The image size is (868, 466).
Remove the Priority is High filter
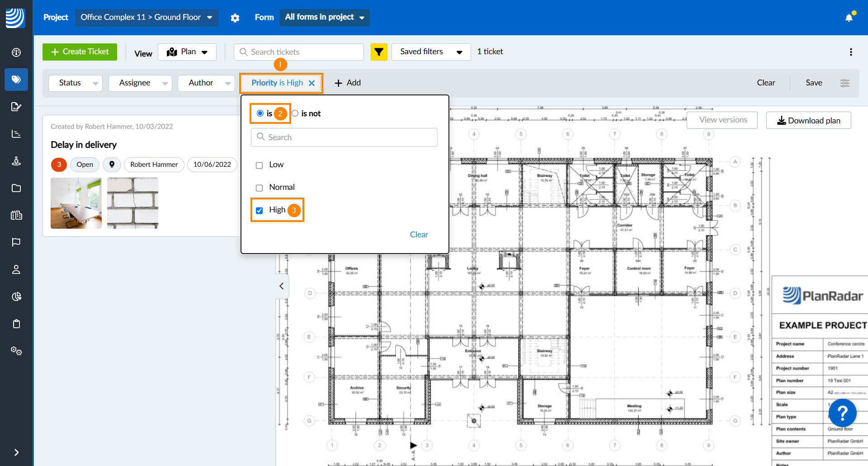click(311, 83)
